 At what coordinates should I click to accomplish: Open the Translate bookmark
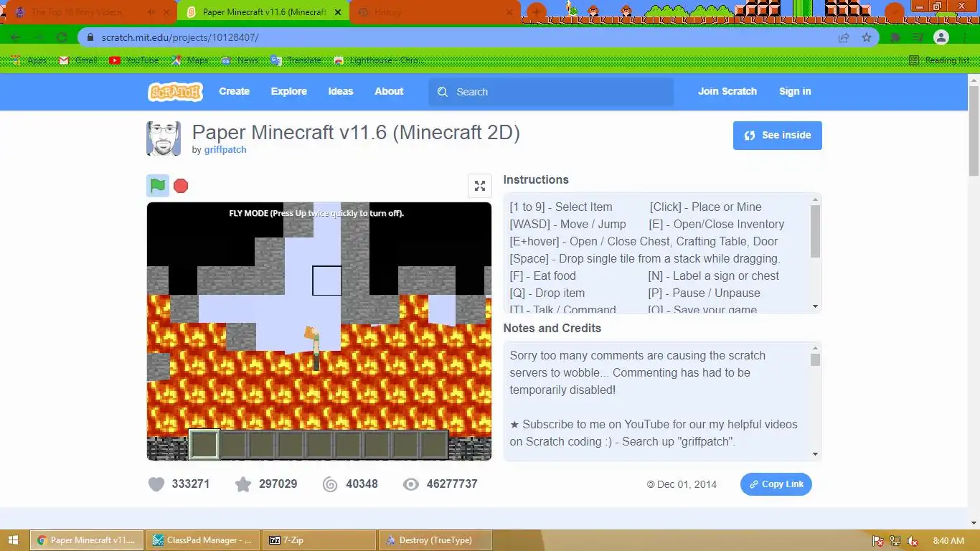(x=296, y=60)
